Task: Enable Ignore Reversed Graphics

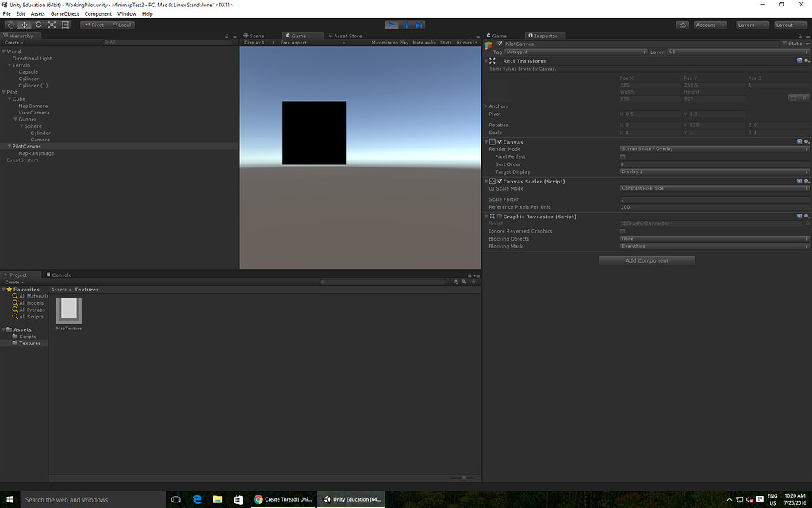Action: [622, 231]
